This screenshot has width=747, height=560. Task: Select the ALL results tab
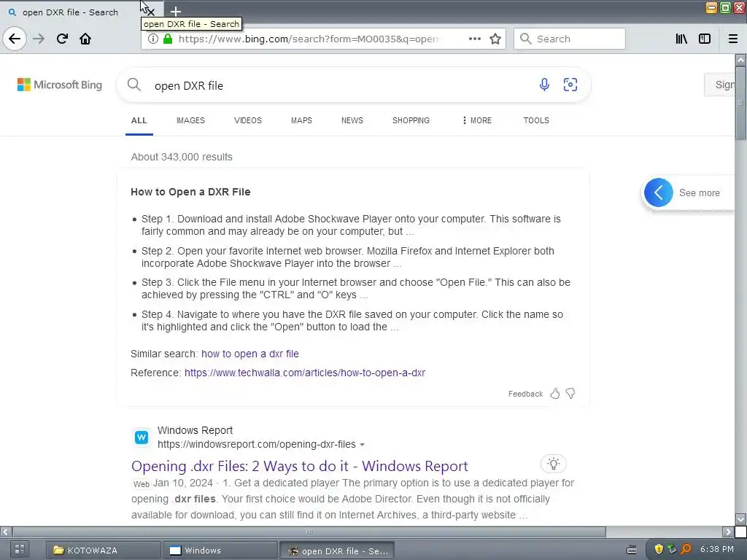pyautogui.click(x=139, y=120)
